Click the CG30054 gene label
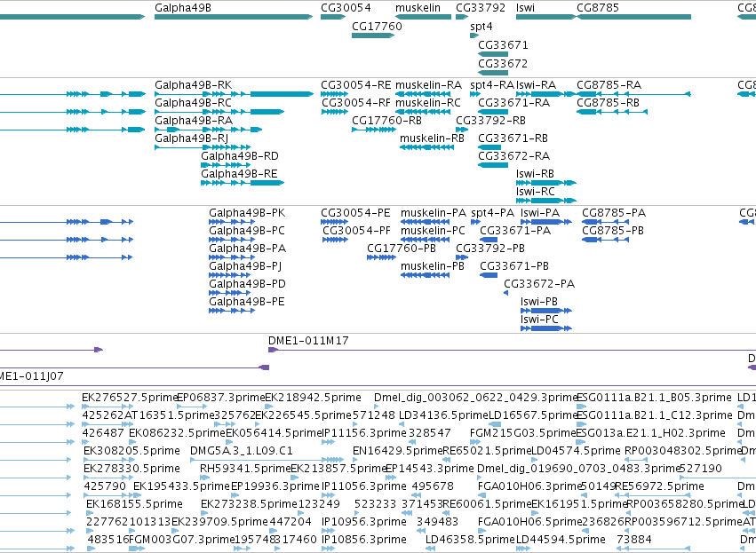Screen dimensions: 756x553 point(346,8)
